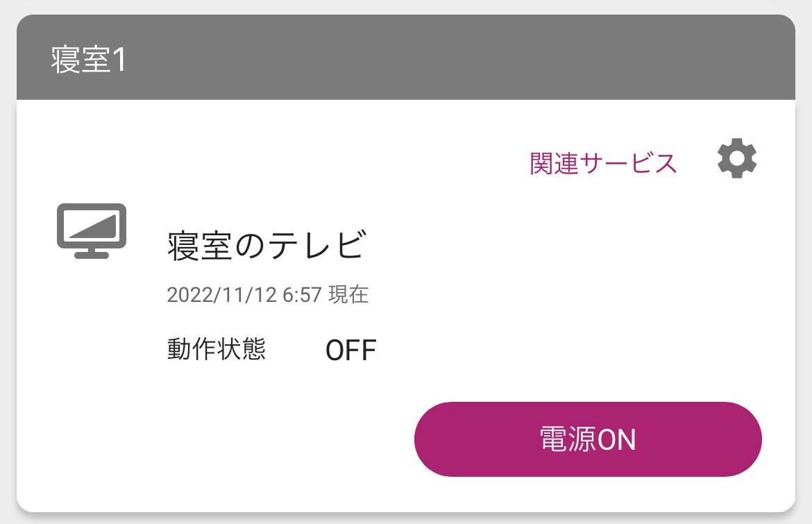Click the 2022/11/12 6:57 現在 timestamp
Screen dimensions: 812x524
(x=267, y=295)
